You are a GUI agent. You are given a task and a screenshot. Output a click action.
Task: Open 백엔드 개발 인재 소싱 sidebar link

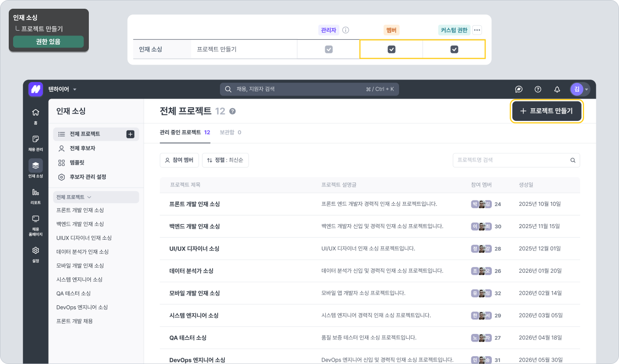click(x=80, y=224)
